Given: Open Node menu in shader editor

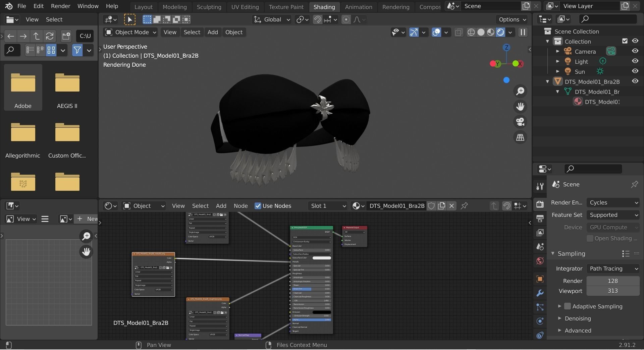Looking at the screenshot, I should (x=240, y=206).
